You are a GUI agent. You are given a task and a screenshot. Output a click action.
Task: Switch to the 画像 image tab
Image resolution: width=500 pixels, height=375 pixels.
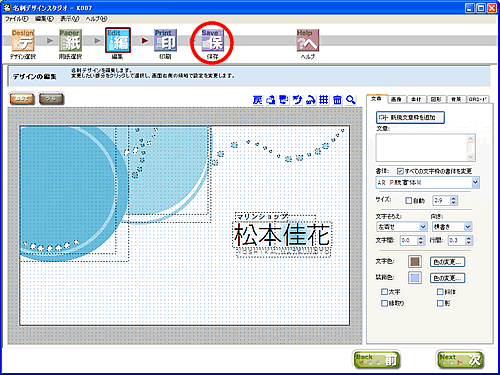click(396, 99)
